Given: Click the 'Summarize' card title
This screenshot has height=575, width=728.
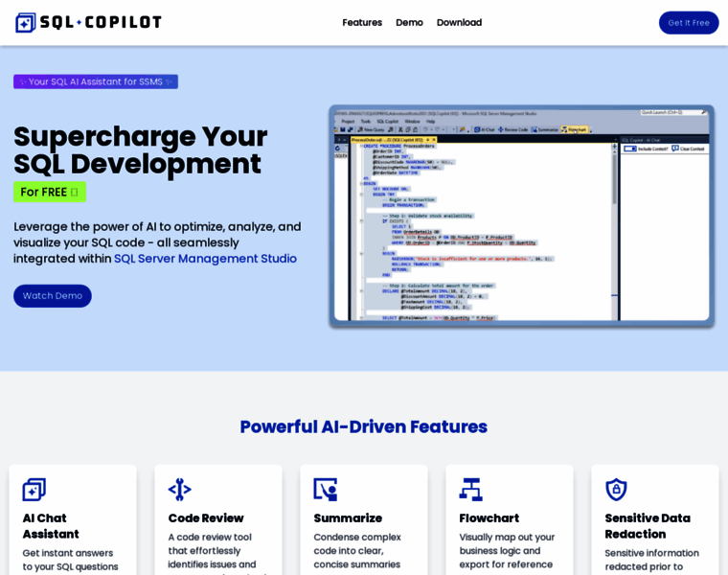Looking at the screenshot, I should pos(348,517).
